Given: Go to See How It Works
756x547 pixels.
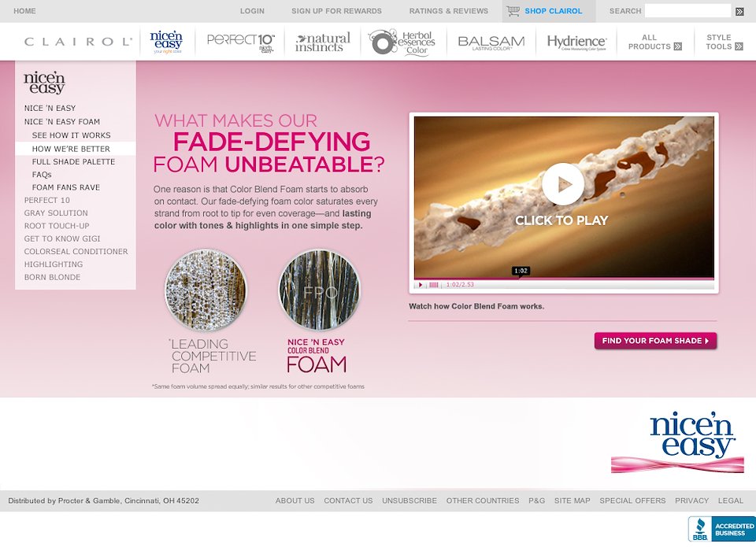Looking at the screenshot, I should tap(72, 135).
